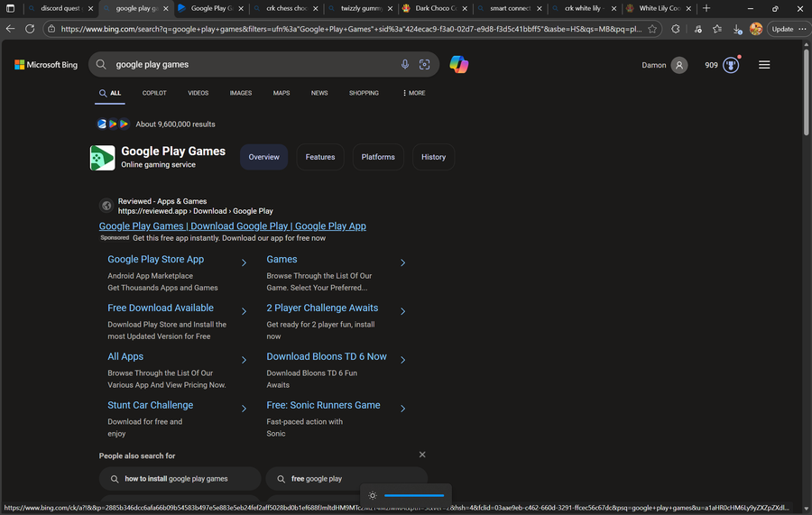Open Copilot via colorful Copilot icon
The height and width of the screenshot is (515, 812).
(x=459, y=65)
